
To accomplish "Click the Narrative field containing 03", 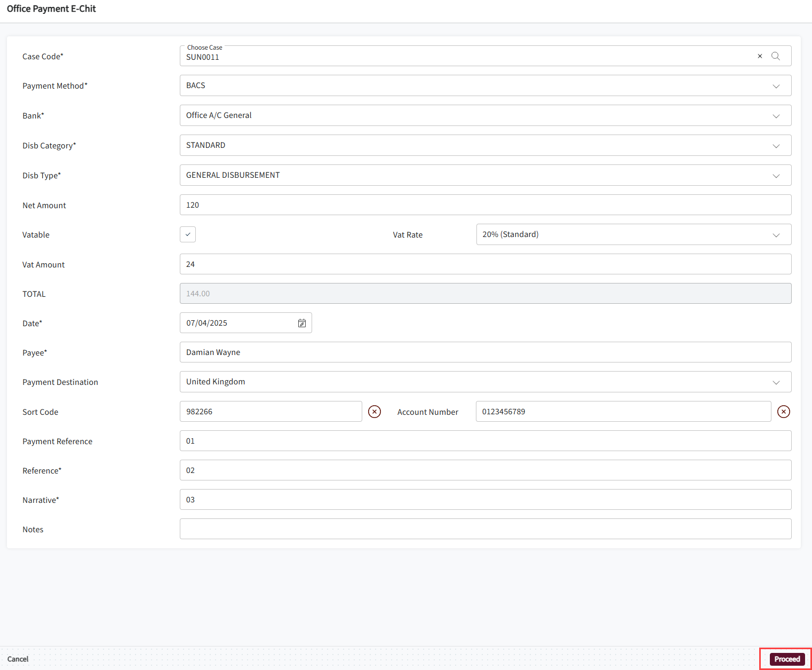I will 485,500.
